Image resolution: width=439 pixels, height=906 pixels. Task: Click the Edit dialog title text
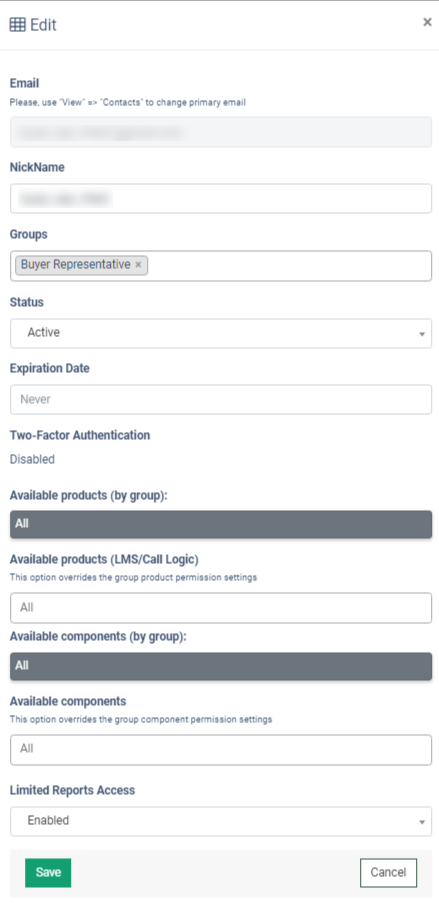coord(43,25)
